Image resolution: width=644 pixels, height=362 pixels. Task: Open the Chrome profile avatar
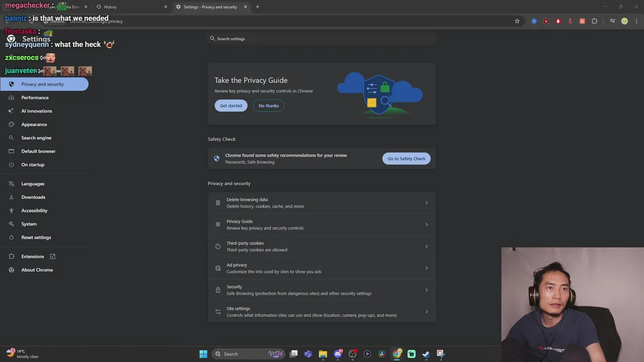(x=624, y=21)
